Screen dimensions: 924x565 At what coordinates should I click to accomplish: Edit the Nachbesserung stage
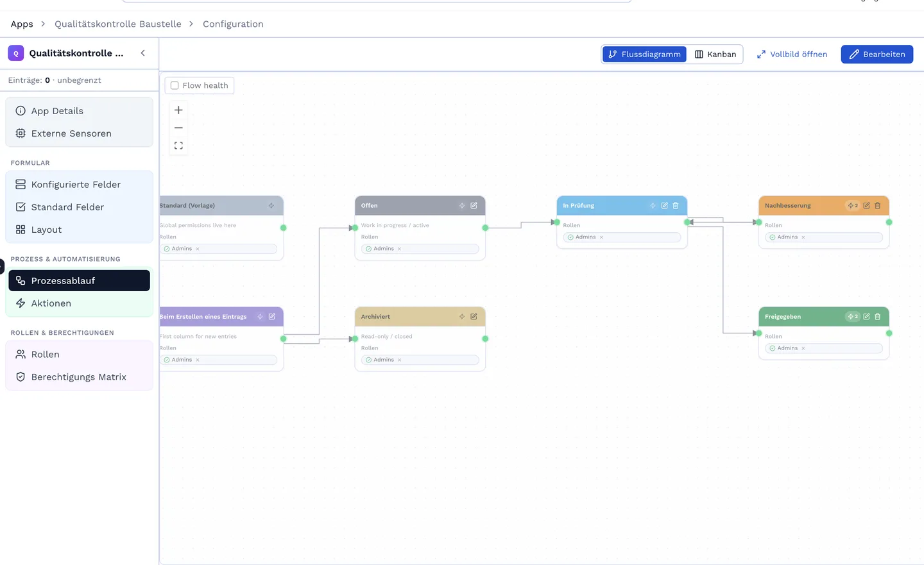pyautogui.click(x=866, y=206)
